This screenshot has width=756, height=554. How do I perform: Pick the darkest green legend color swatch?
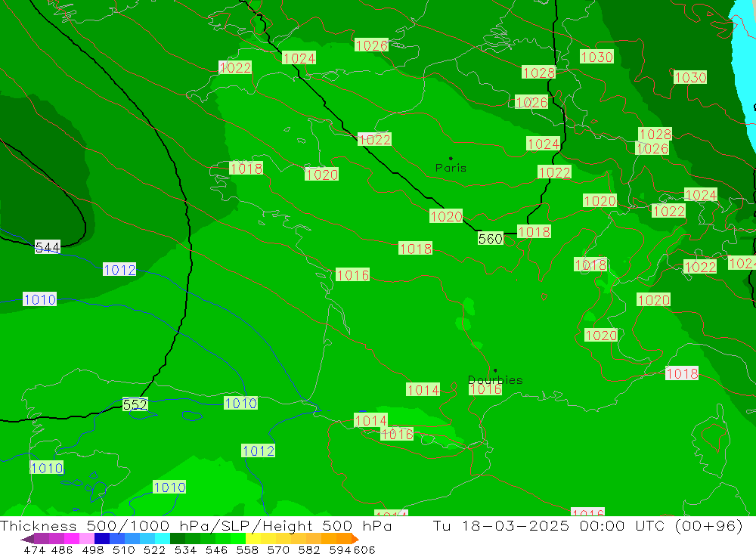178,539
